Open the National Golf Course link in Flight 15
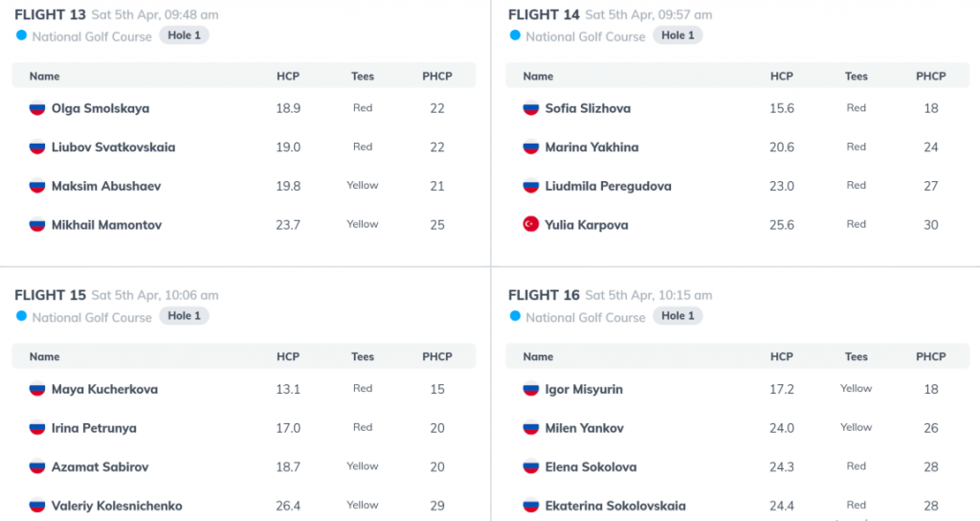 point(92,317)
